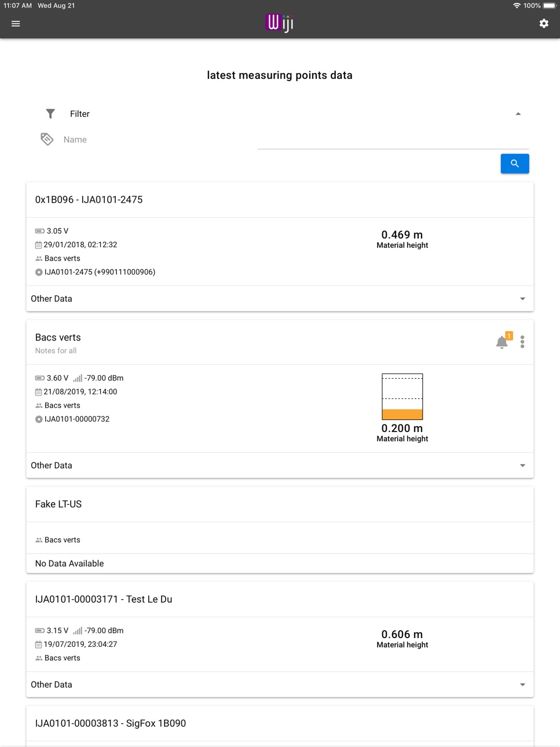Click group icon in Test Le Du card
This screenshot has width=560, height=747.
(39, 658)
